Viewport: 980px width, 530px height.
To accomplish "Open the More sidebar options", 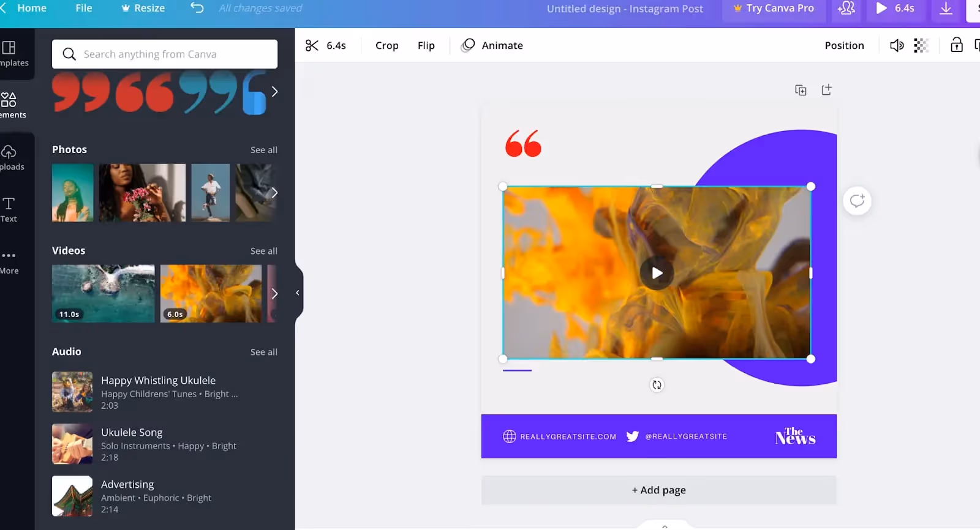I will click(x=9, y=262).
